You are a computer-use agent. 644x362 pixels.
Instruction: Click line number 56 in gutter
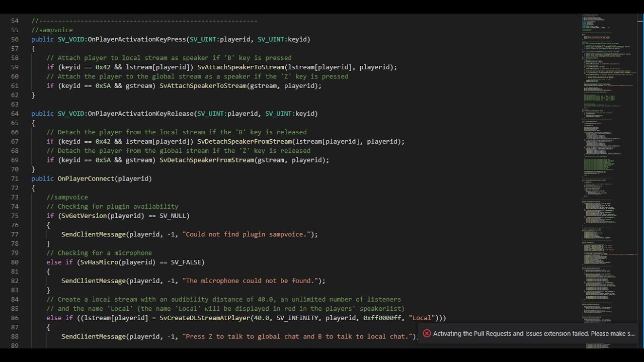click(15, 39)
